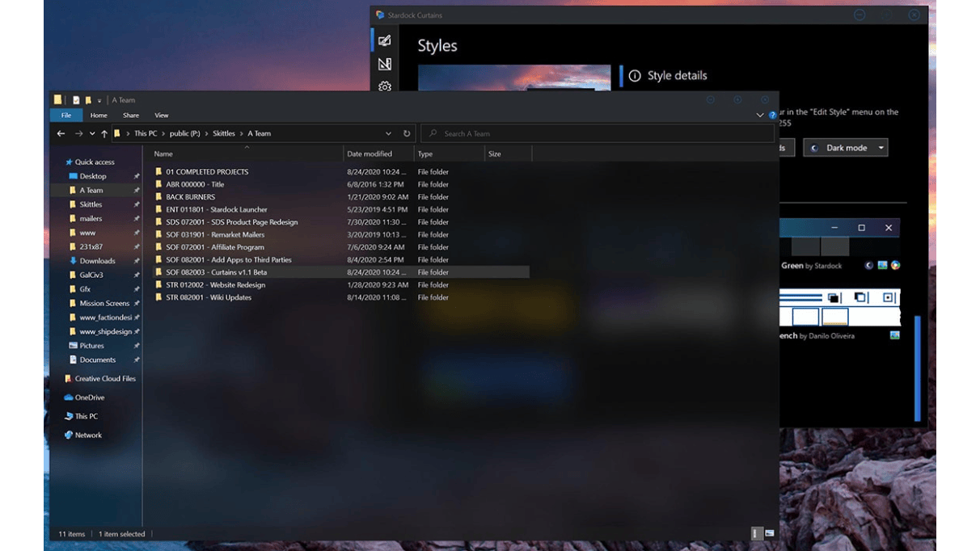This screenshot has height=551, width=980.
Task: Open recent locations dropdown in Explorer
Action: coord(92,133)
